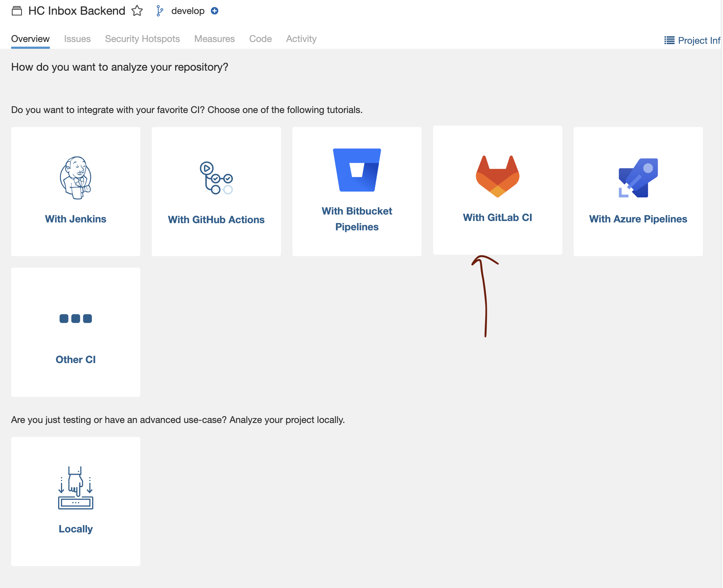Choose the Locally analysis label

pos(76,529)
